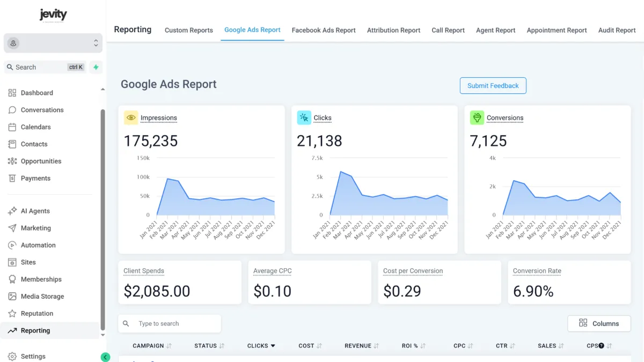The width and height of the screenshot is (644, 362).
Task: Select the Conversations icon in the sidebar
Action: point(12,109)
